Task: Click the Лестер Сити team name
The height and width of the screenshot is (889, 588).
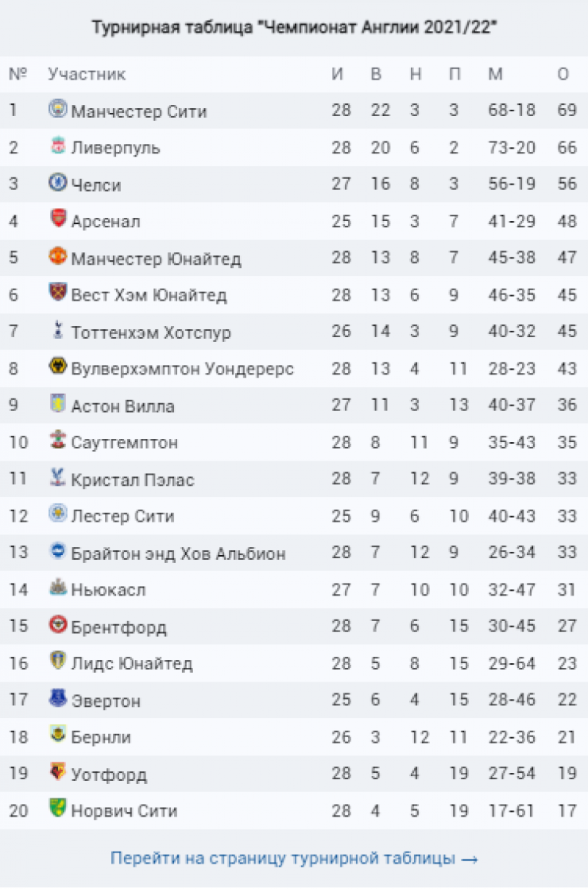Action: (x=122, y=517)
